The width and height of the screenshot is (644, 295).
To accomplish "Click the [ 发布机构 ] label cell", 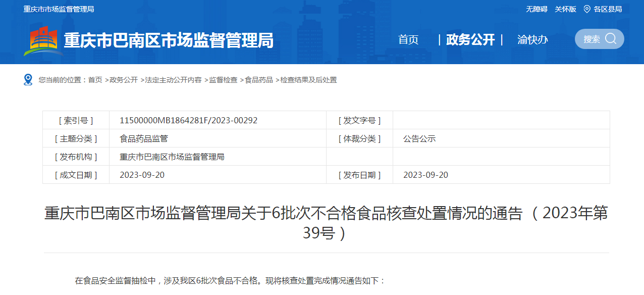I will (x=76, y=157).
